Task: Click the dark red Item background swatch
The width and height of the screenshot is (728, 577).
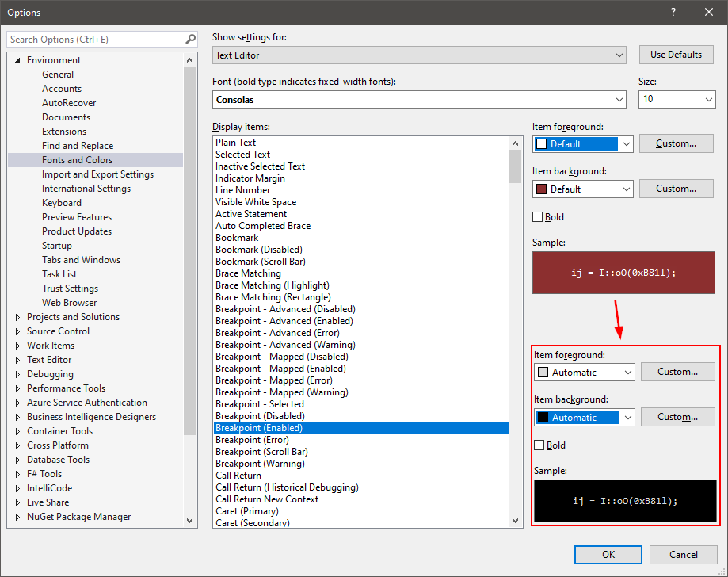Action: click(541, 189)
